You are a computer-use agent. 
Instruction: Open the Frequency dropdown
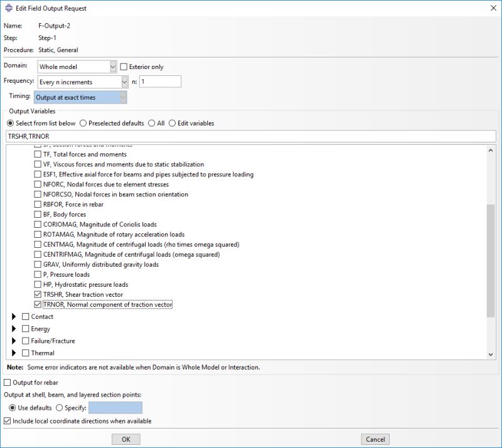pos(122,82)
